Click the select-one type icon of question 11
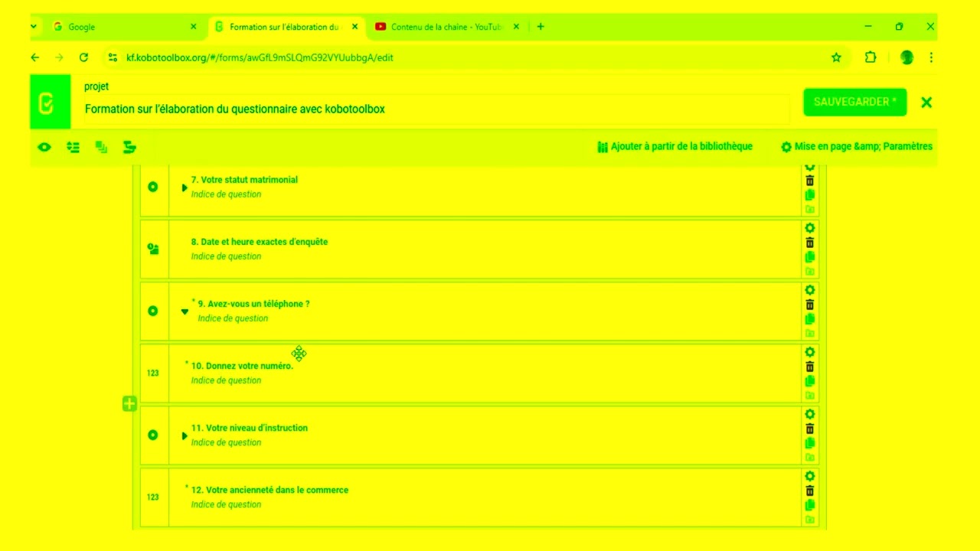Image resolution: width=980 pixels, height=551 pixels. coord(153,435)
